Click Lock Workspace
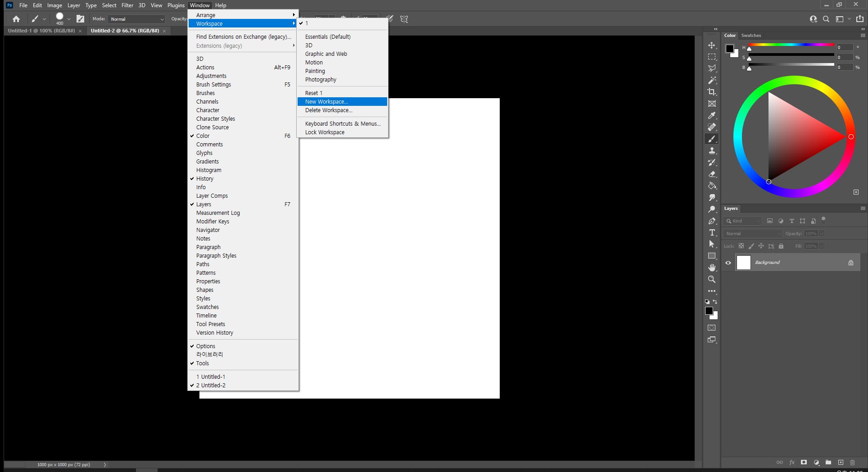The width and height of the screenshot is (868, 472). point(342,132)
